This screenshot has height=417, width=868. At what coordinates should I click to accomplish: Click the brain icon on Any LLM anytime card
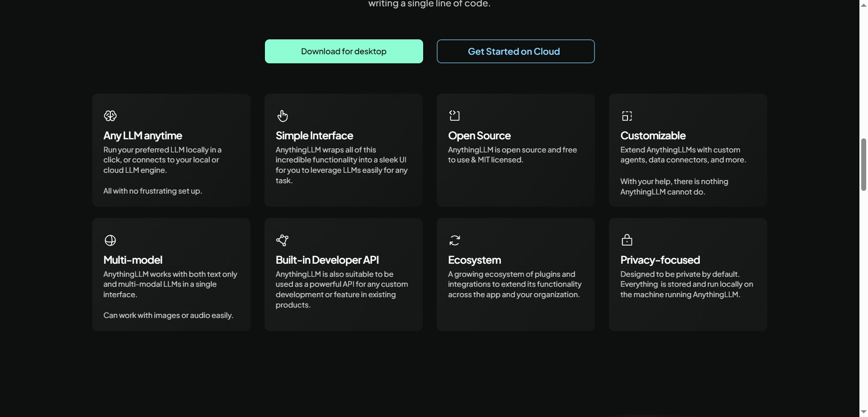pyautogui.click(x=110, y=116)
